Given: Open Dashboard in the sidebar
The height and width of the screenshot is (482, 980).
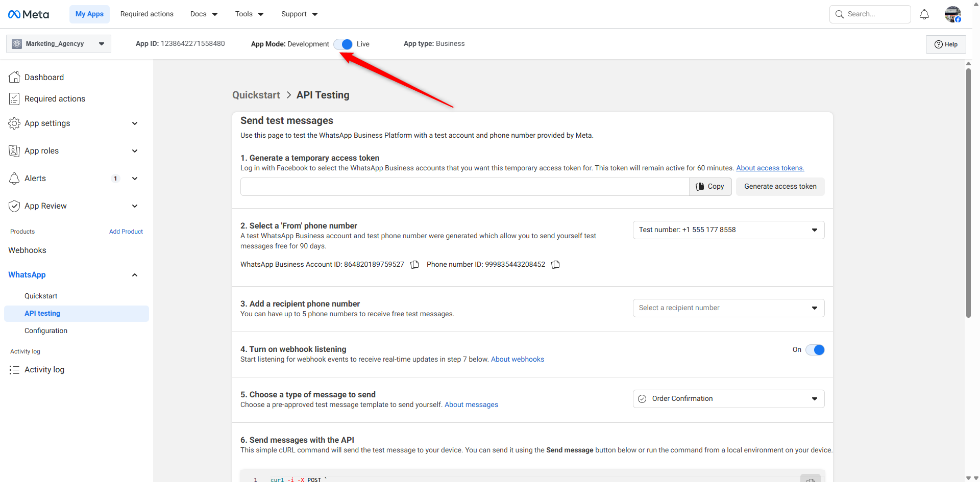Looking at the screenshot, I should pos(44,78).
